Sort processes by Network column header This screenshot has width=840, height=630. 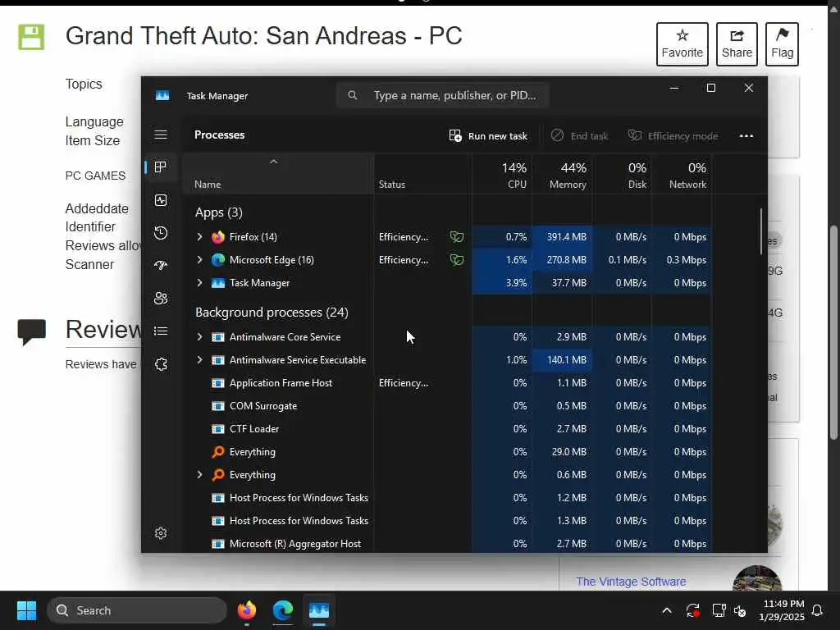(x=682, y=176)
